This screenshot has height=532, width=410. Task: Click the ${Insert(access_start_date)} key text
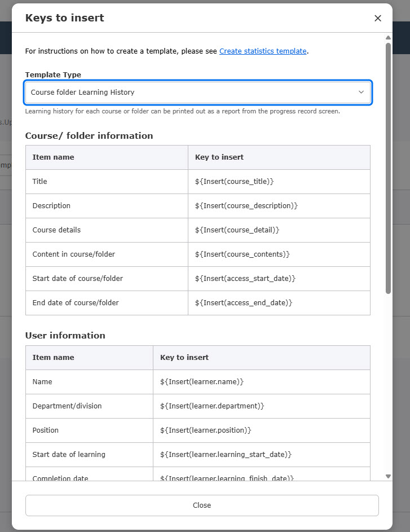[x=245, y=279]
